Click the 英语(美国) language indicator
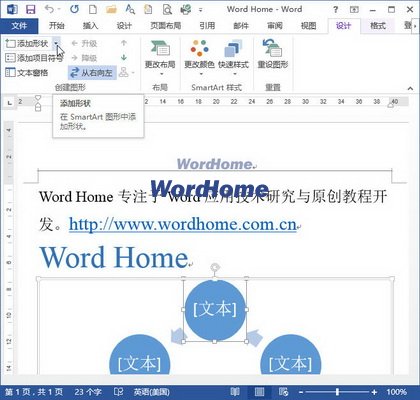 [x=152, y=392]
